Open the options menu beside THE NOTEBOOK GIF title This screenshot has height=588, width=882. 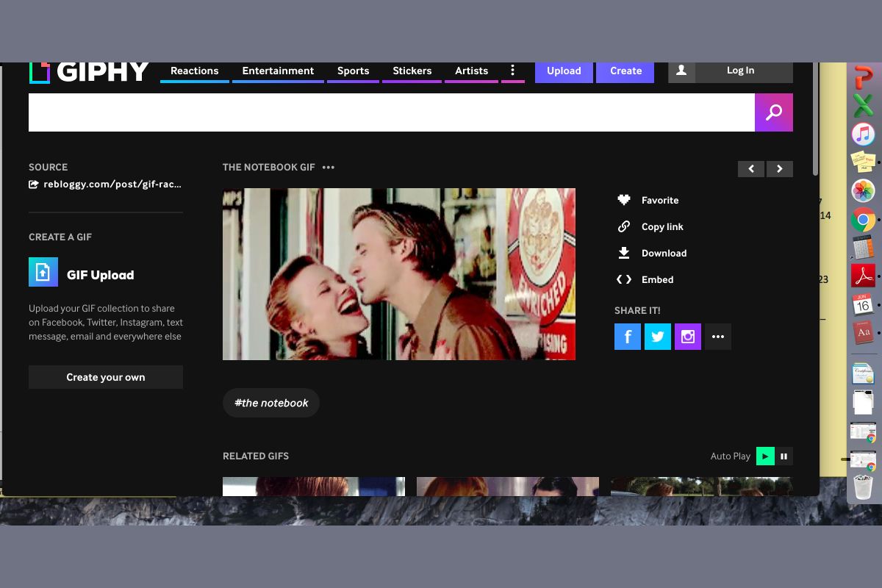point(328,168)
